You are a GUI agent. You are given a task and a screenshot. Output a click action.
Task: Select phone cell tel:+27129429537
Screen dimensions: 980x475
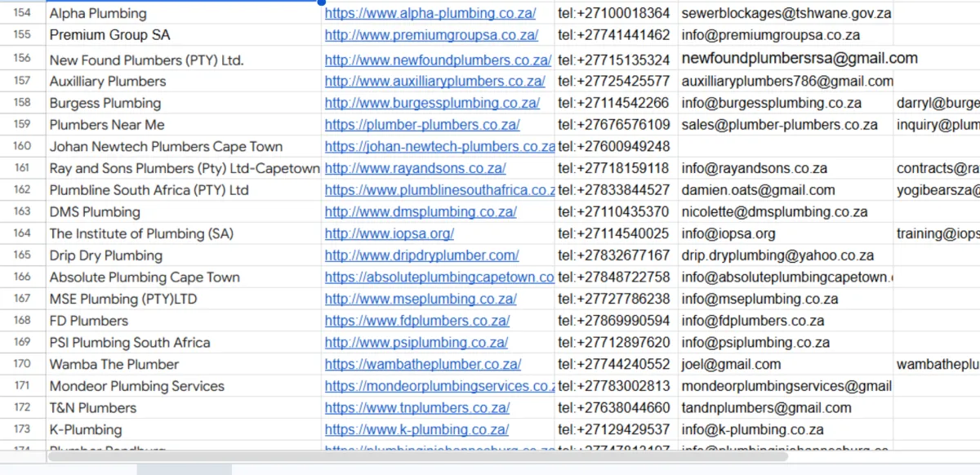click(x=617, y=430)
